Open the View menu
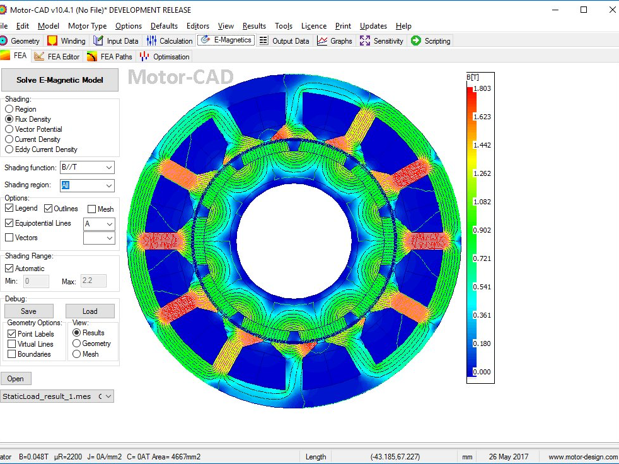The width and height of the screenshot is (619, 464). (x=226, y=26)
